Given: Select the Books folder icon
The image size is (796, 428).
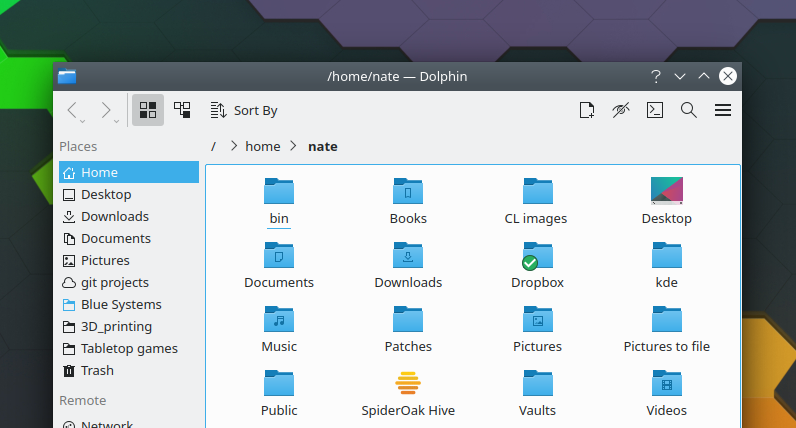Looking at the screenshot, I should click(x=408, y=191).
